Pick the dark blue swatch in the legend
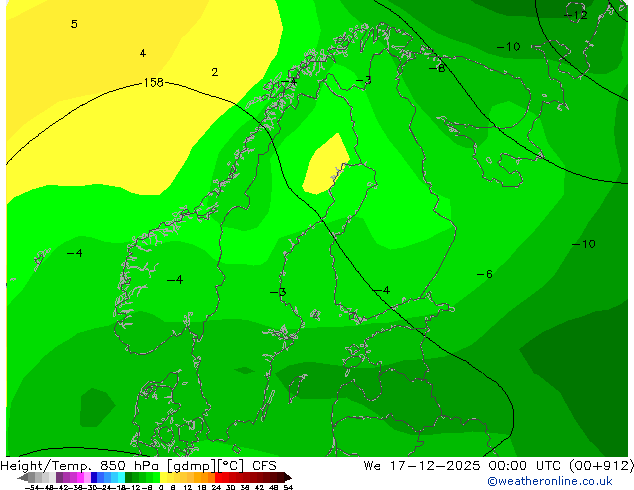Screen dimensions: 634x490 click(94, 477)
